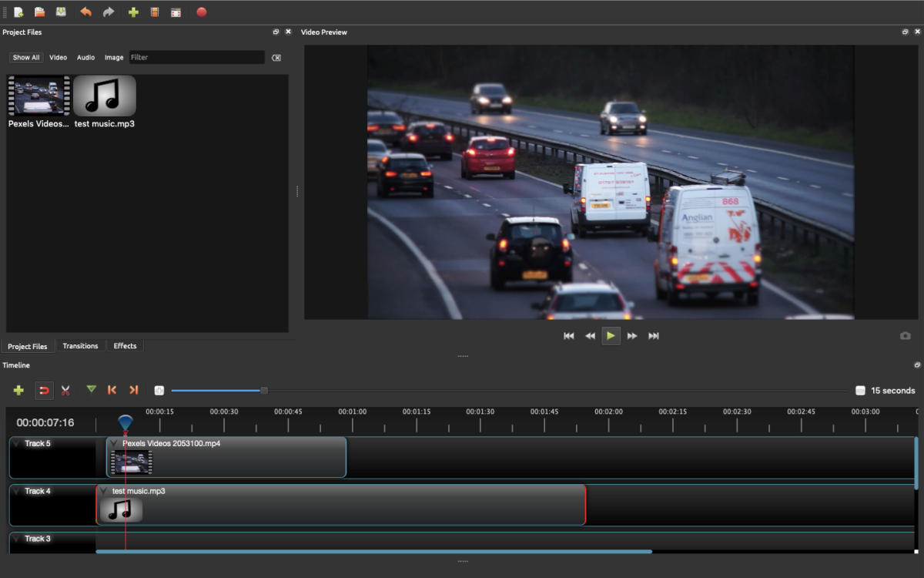Click the green Import Files plus icon
This screenshot has width=924, height=578.
(133, 12)
